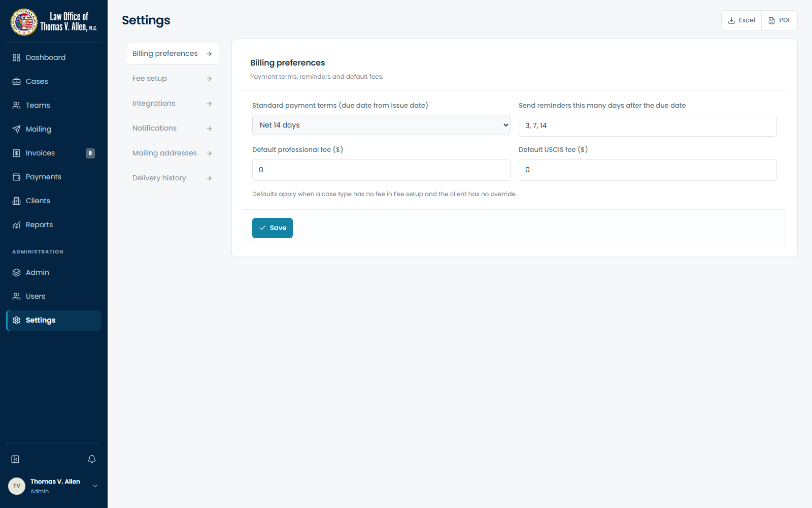Click the law office logo
Screen dimensions: 812x508
click(54, 22)
